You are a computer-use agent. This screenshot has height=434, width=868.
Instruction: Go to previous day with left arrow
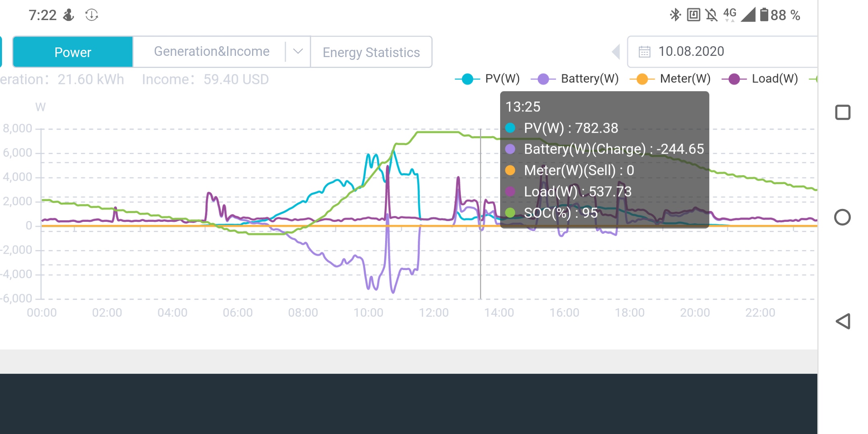[x=616, y=52]
